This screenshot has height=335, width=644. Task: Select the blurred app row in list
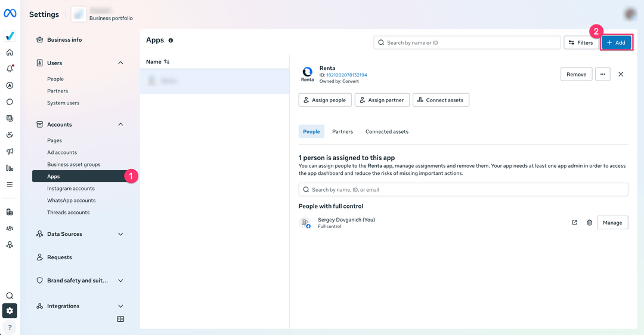click(215, 81)
